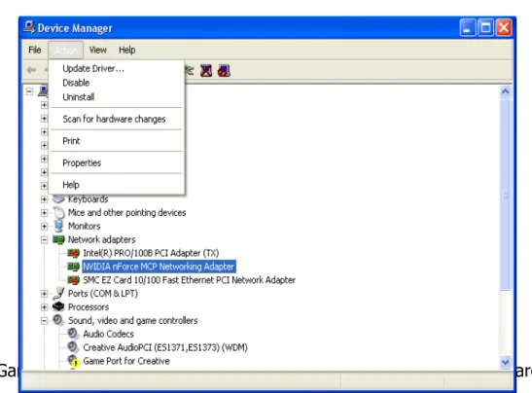Click the NVIDIA nForce adapter icon
The height and width of the screenshot is (393, 532).
pos(73,267)
